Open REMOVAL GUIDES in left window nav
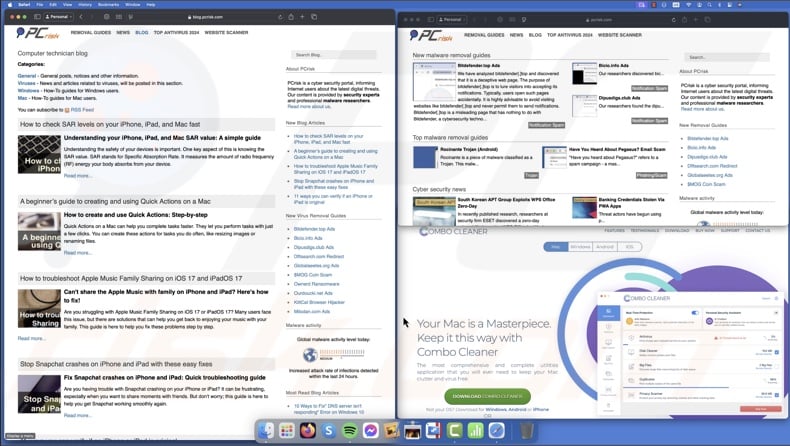 (91, 32)
